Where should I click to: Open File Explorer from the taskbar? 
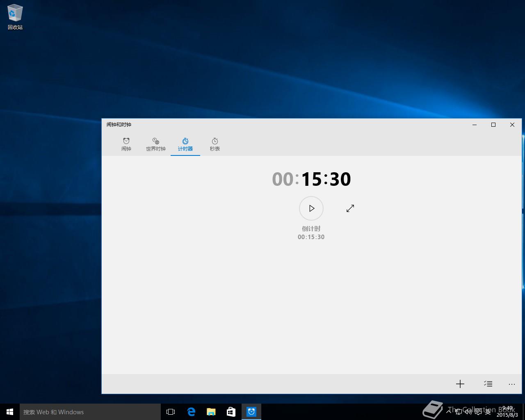coord(211,412)
